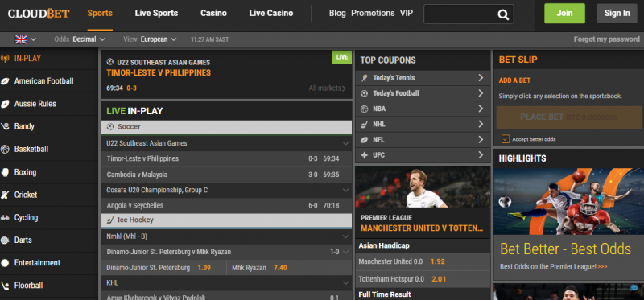Open the Timor-Leste v Philippines match row
This screenshot has height=300, width=644.
(x=226, y=158)
